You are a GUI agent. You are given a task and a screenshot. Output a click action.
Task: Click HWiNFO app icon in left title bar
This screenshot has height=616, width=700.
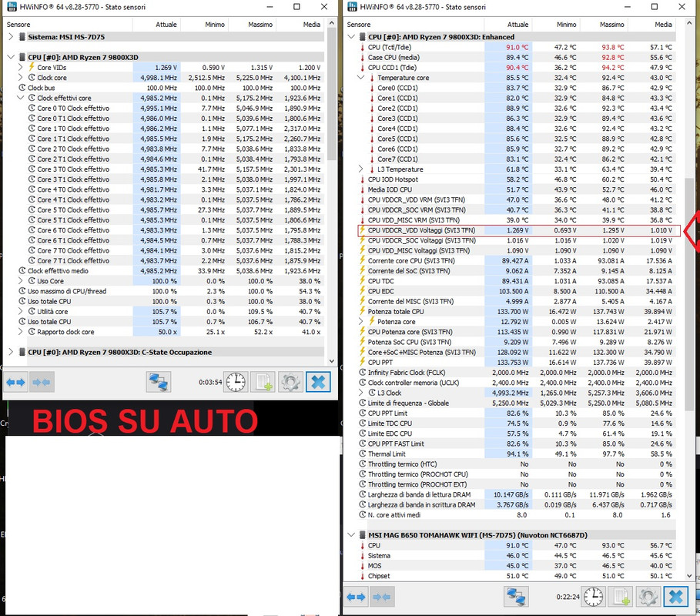click(12, 7)
